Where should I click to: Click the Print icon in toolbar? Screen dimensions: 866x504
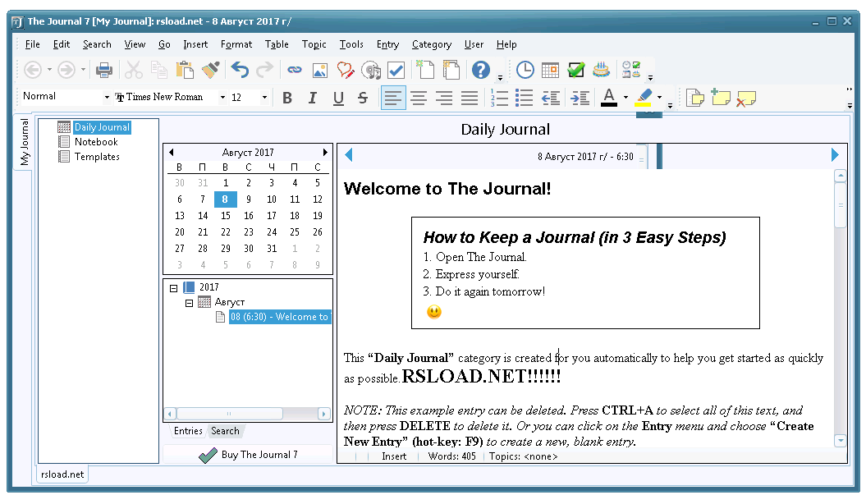[104, 71]
